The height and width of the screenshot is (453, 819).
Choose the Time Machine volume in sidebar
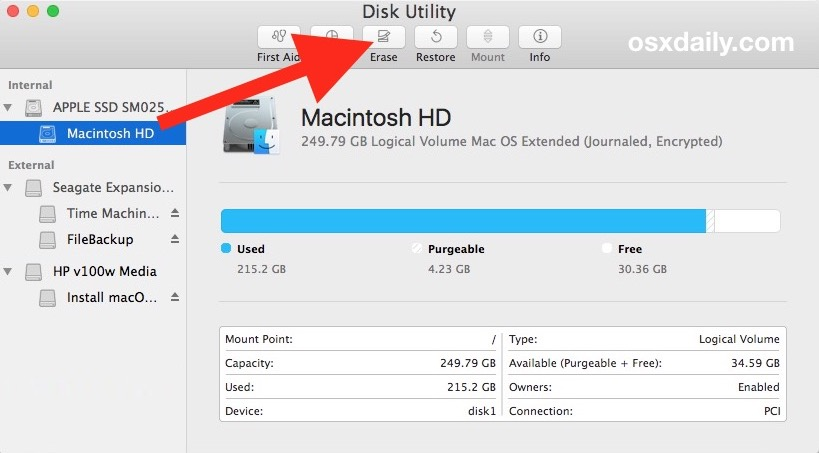pos(112,213)
